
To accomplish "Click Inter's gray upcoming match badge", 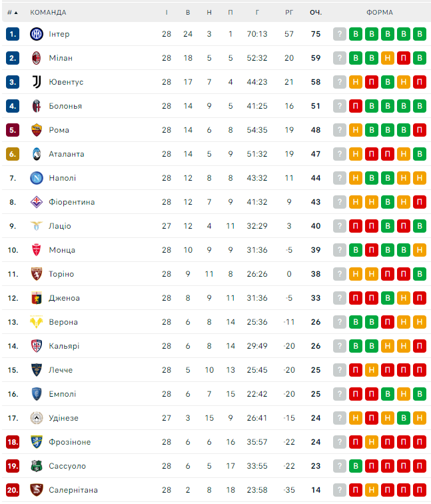I will [340, 34].
